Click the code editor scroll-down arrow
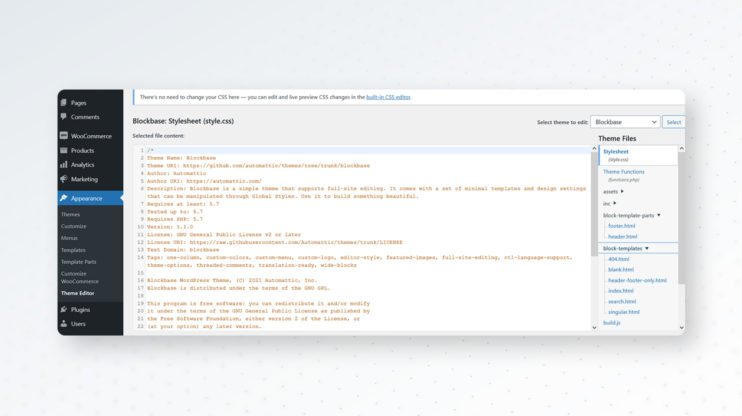The image size is (742, 416). pos(594,327)
